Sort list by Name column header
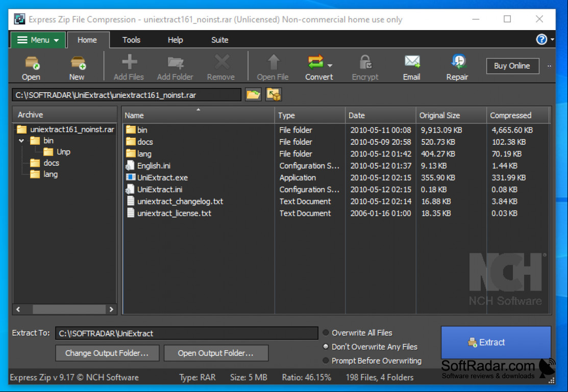Image resolution: width=568 pixels, height=392 pixels. pyautogui.click(x=198, y=115)
